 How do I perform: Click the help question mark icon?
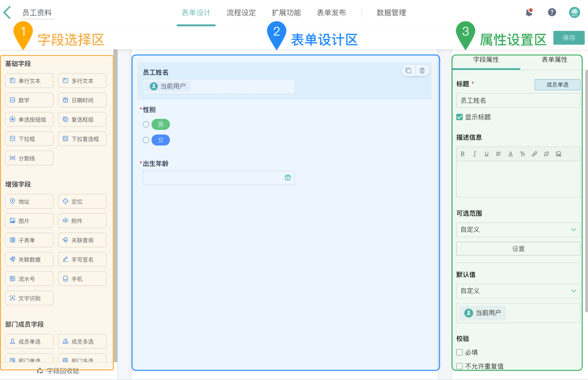coord(552,13)
